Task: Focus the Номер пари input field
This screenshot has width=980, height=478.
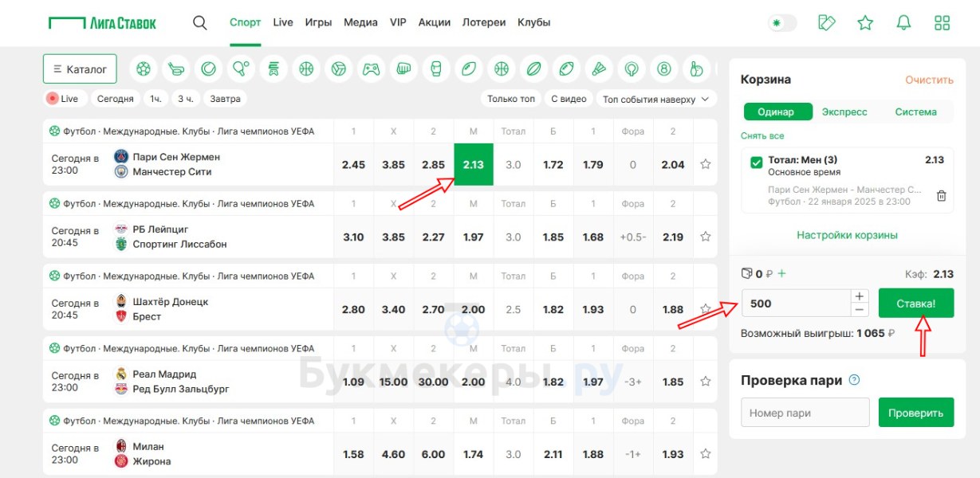Action: click(x=805, y=413)
